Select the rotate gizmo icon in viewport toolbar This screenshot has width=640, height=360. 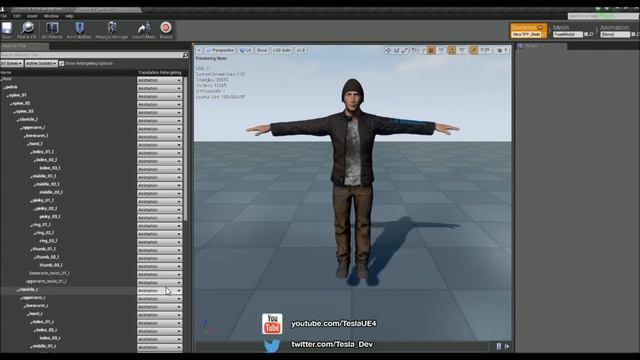coord(396,50)
